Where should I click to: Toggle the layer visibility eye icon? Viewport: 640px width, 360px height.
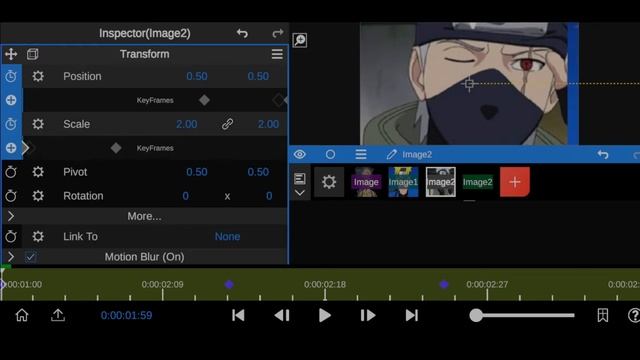300,154
